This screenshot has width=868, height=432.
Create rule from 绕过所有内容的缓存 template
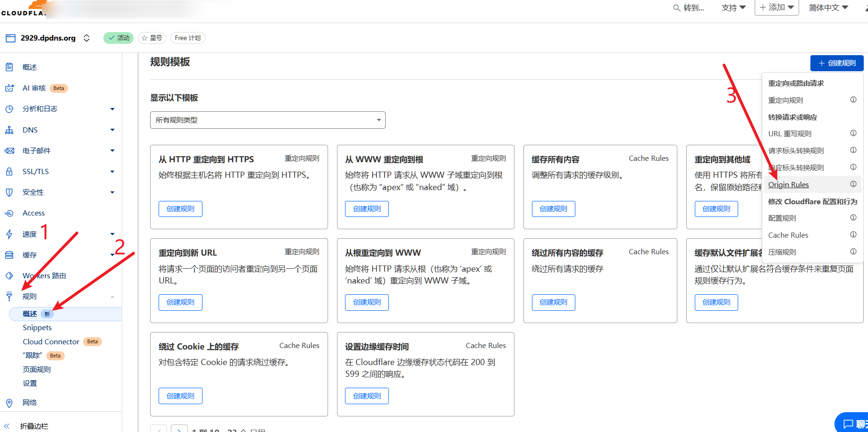point(553,302)
